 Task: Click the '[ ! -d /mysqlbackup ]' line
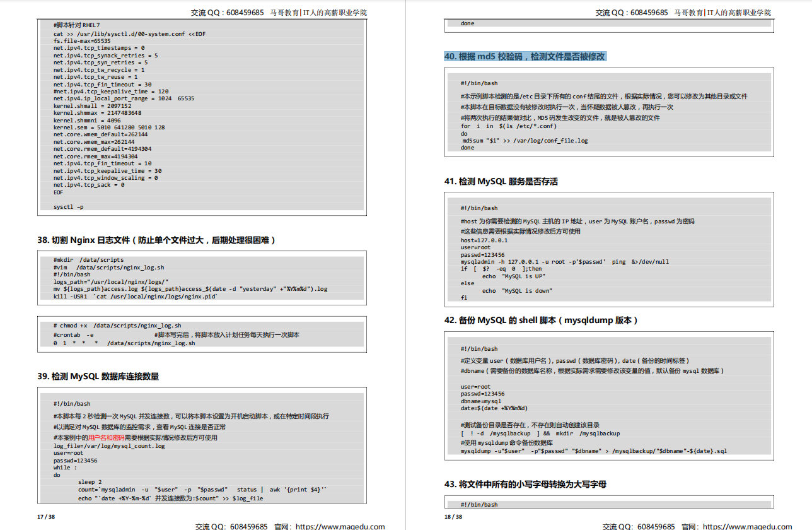[540, 433]
